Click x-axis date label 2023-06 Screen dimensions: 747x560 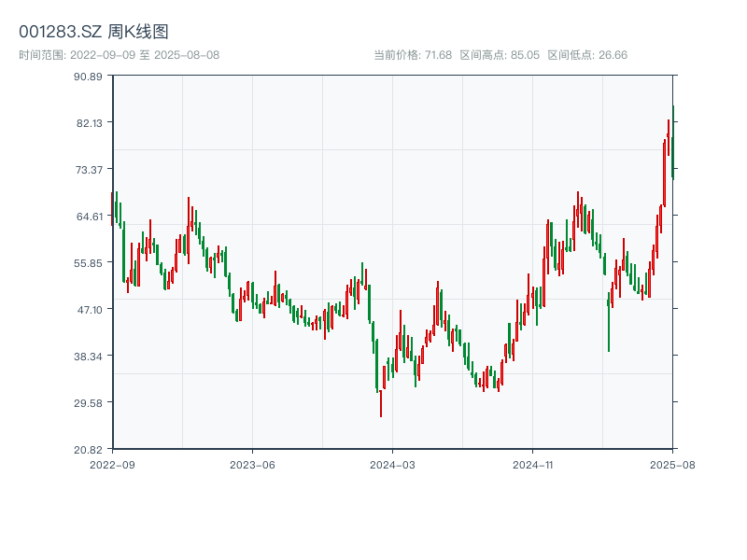252,465
